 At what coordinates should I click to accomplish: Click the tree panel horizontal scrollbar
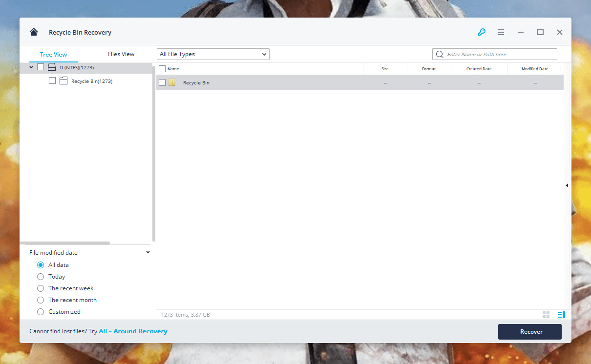[65, 243]
